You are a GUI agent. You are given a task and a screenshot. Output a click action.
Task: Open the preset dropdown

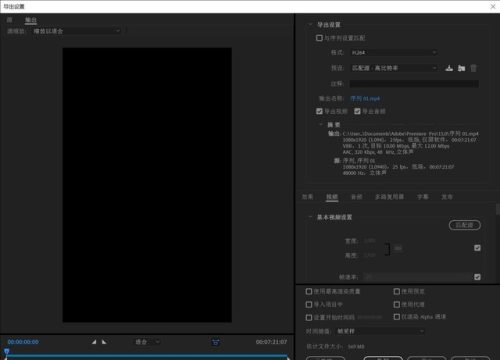point(394,68)
